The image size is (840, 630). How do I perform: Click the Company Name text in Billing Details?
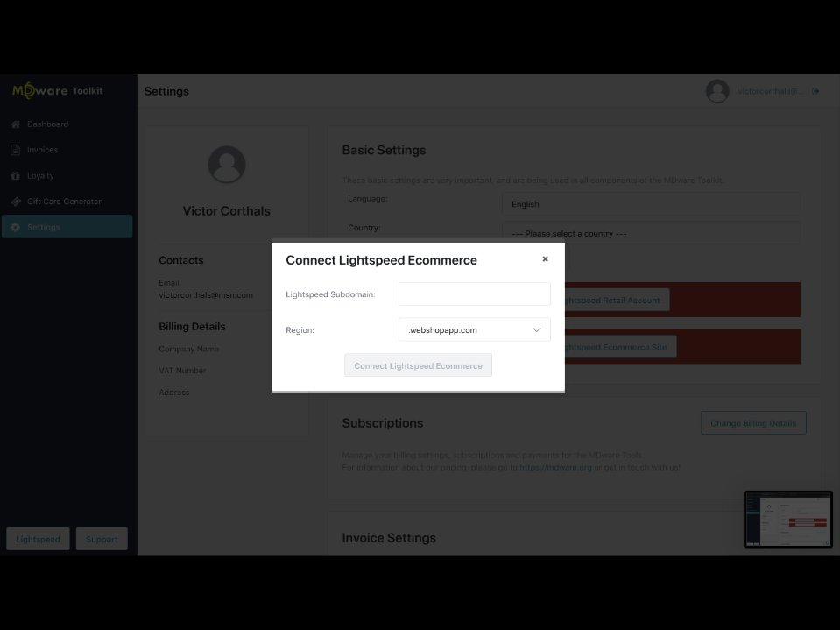(x=188, y=349)
